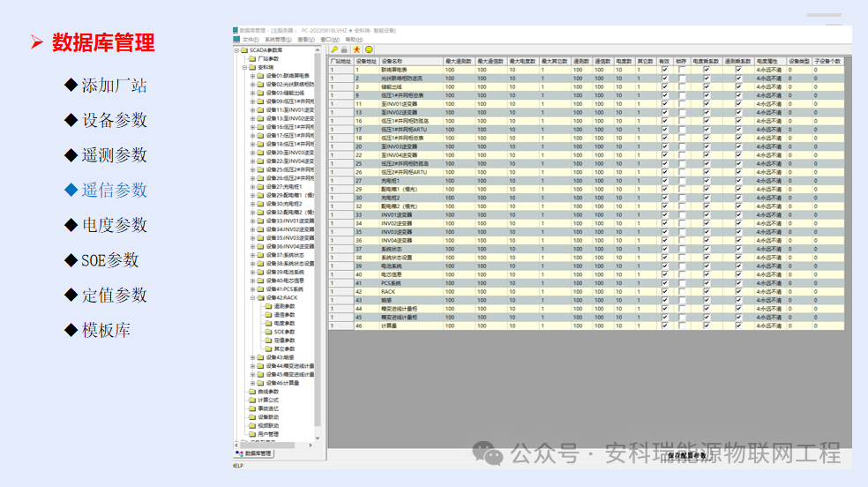
Task: Expand the 设备27:充电桩1 node
Action: (253, 187)
